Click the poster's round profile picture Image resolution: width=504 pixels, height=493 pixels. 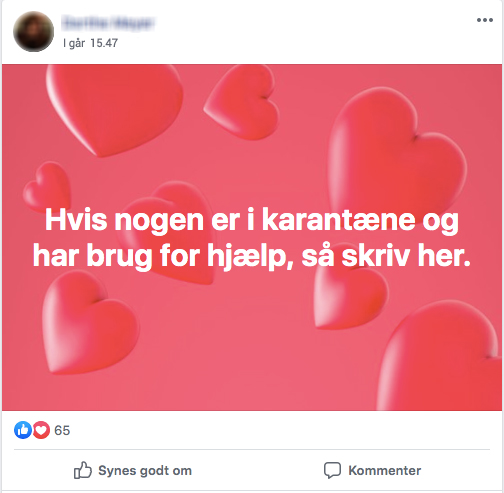pos(33,32)
